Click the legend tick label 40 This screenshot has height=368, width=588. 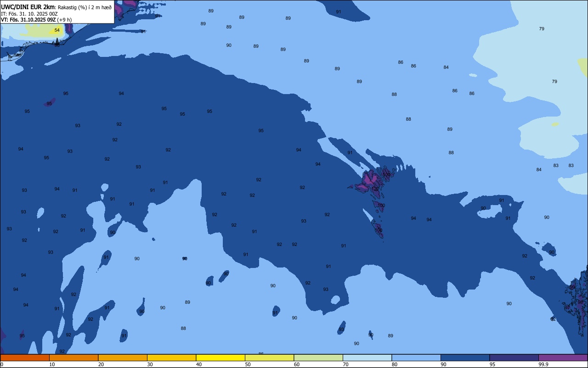[x=199, y=364]
